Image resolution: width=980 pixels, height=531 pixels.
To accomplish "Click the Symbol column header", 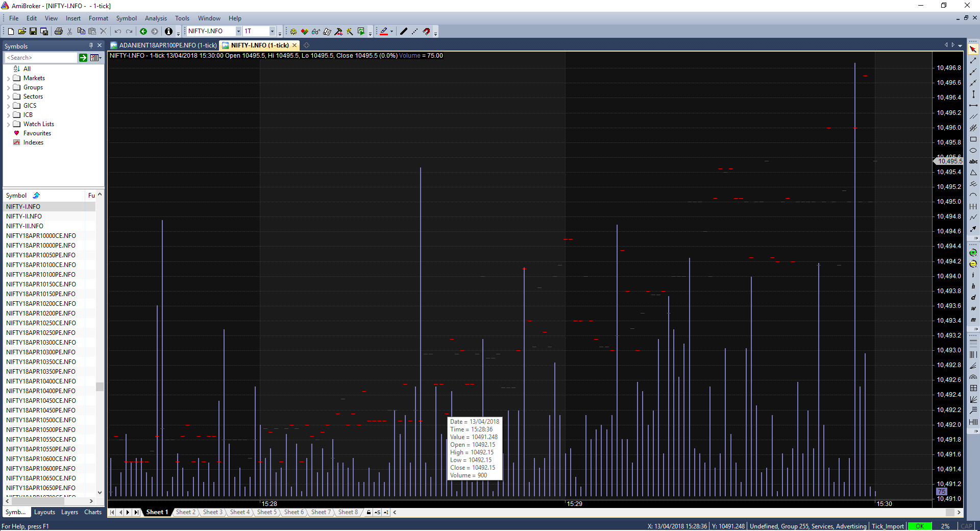I will point(44,196).
